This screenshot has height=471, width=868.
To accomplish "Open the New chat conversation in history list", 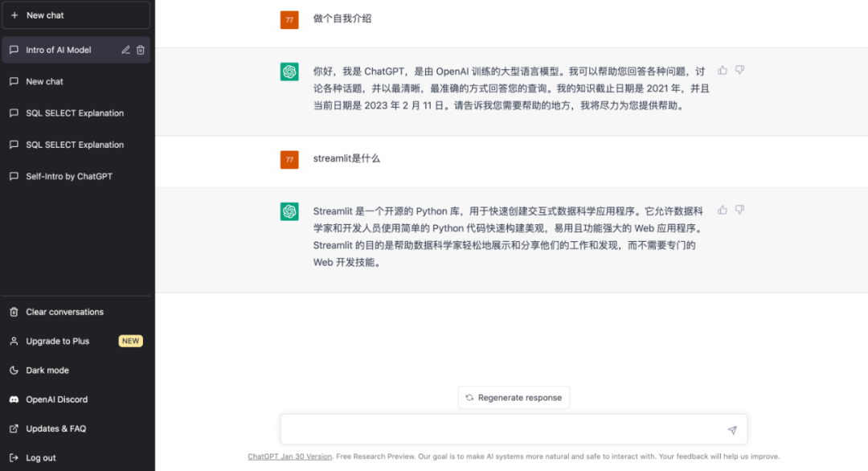I will point(76,81).
